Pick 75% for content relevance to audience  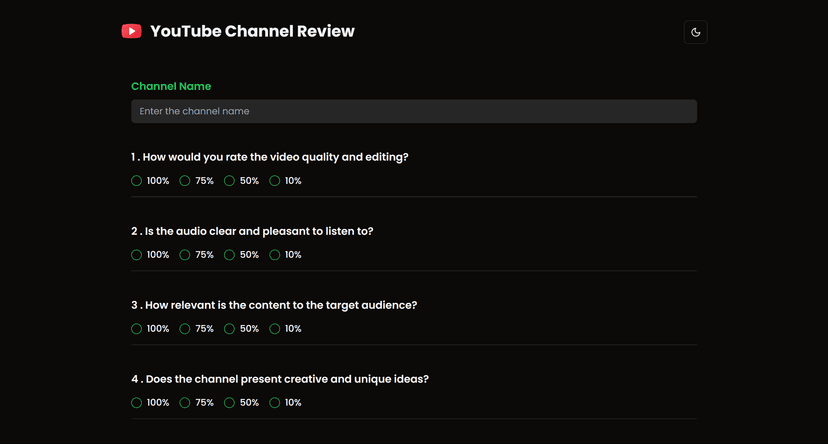pyautogui.click(x=185, y=329)
